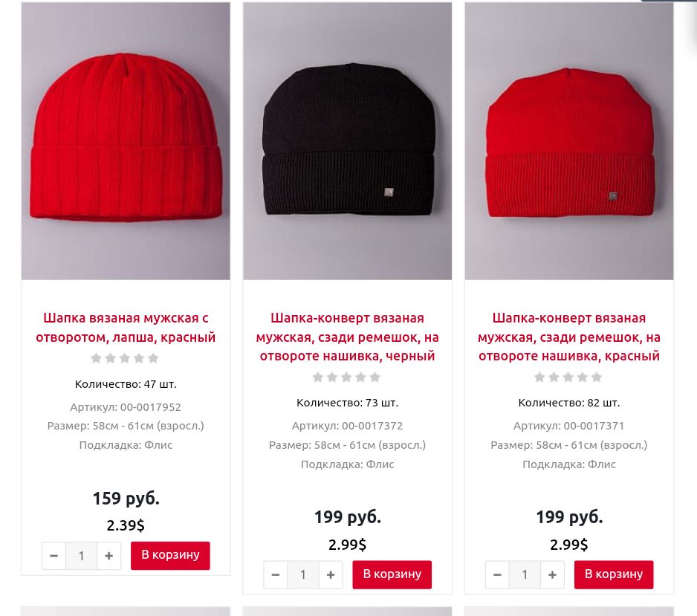Viewport: 697px width, 616px height.
Task: Rate red шапка-конверт three stars
Action: (x=568, y=377)
